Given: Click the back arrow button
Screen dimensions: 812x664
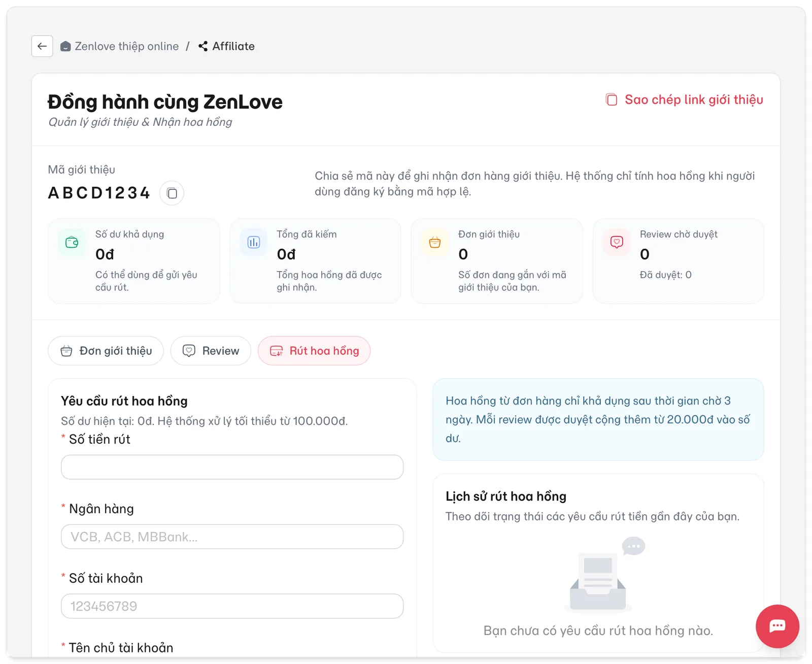Looking at the screenshot, I should pos(42,46).
